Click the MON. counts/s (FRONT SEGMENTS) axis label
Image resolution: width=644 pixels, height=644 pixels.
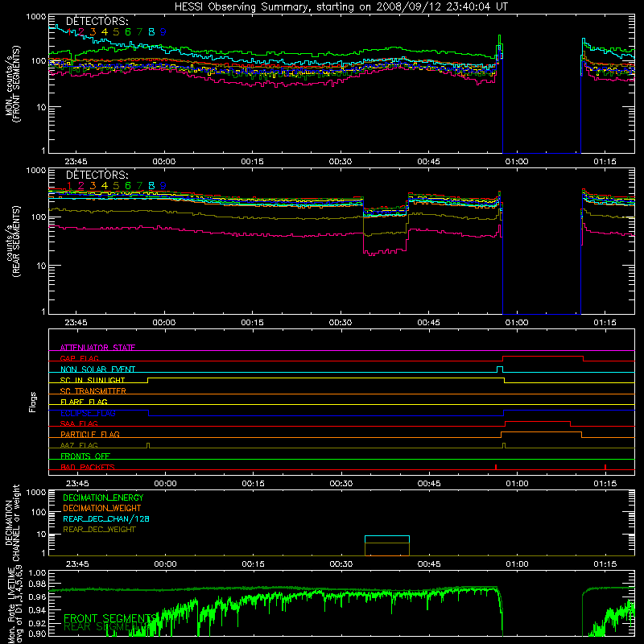tap(13, 84)
